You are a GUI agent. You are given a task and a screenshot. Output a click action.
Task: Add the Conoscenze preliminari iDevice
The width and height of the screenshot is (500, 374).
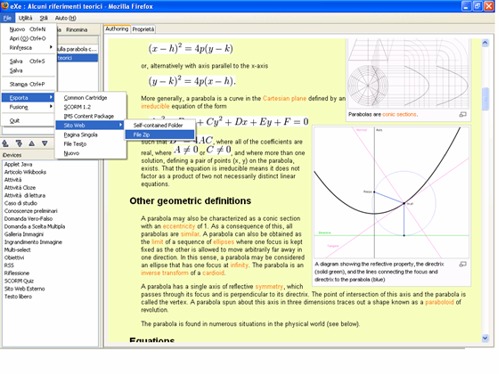coord(31,211)
